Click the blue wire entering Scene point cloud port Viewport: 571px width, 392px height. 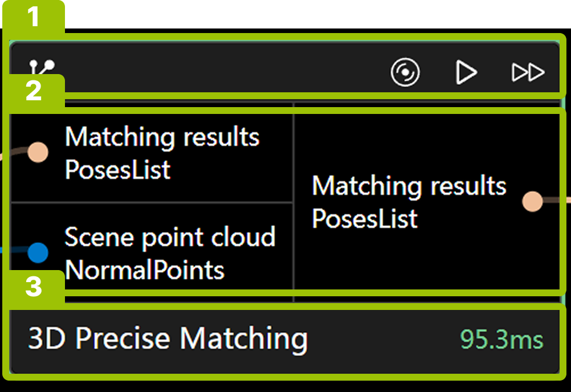[13, 250]
